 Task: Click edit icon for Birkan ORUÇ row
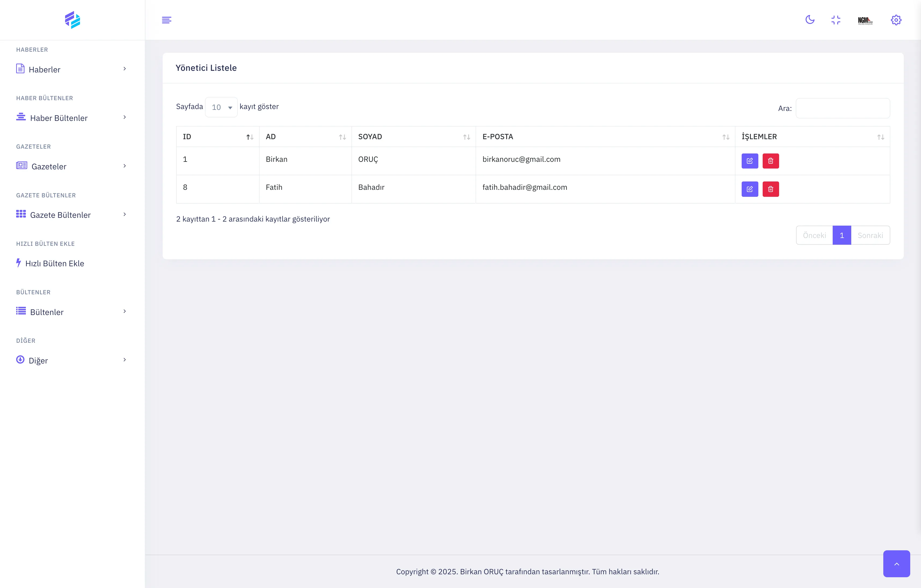click(750, 161)
